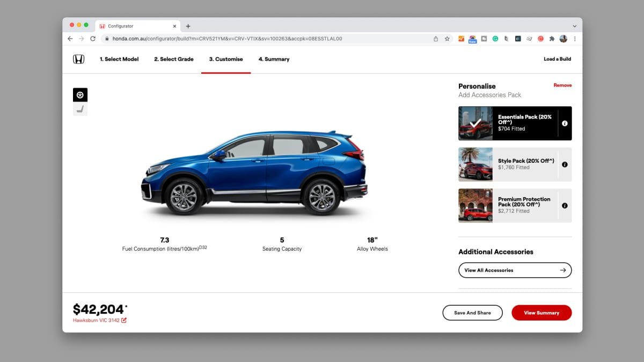This screenshot has height=362, width=644.
Task: Deselect the checked Essentials Pack
Action: (508, 124)
